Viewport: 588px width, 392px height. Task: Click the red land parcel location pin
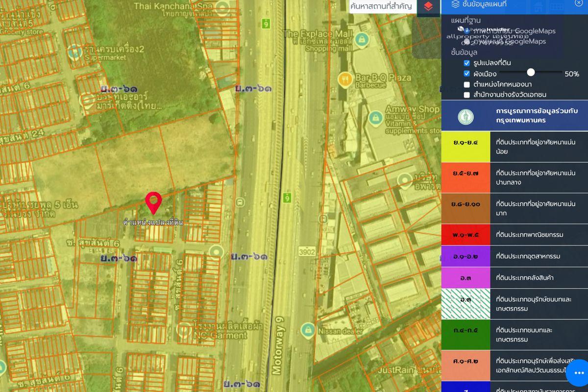tap(154, 202)
